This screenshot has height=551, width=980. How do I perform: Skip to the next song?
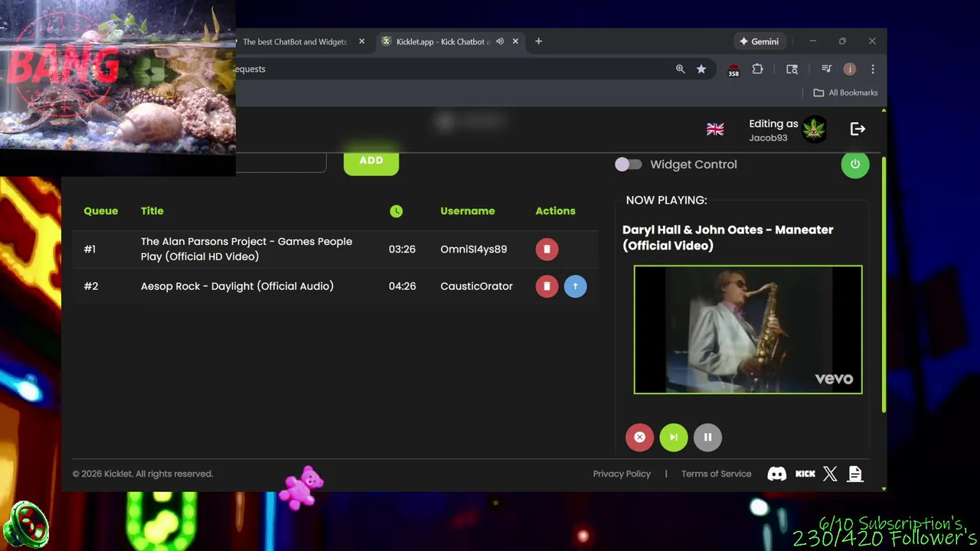point(674,437)
